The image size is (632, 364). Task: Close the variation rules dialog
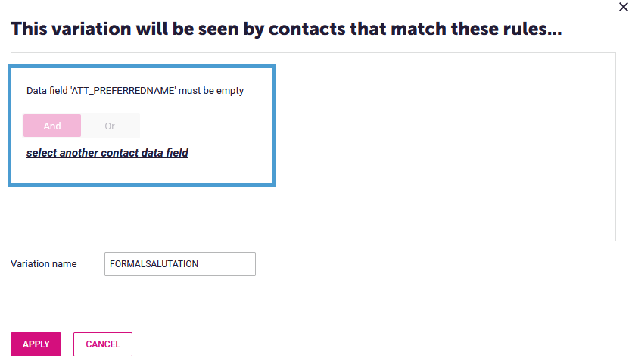[x=623, y=7]
